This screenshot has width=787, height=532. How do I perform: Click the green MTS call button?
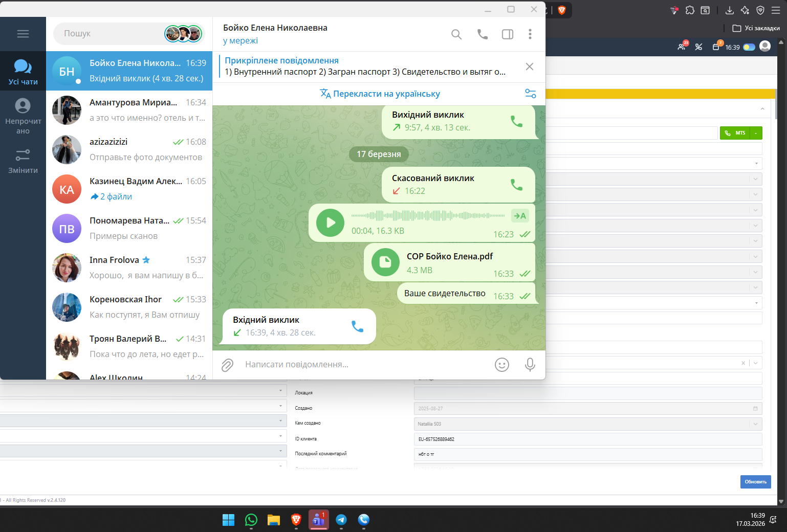tap(735, 133)
